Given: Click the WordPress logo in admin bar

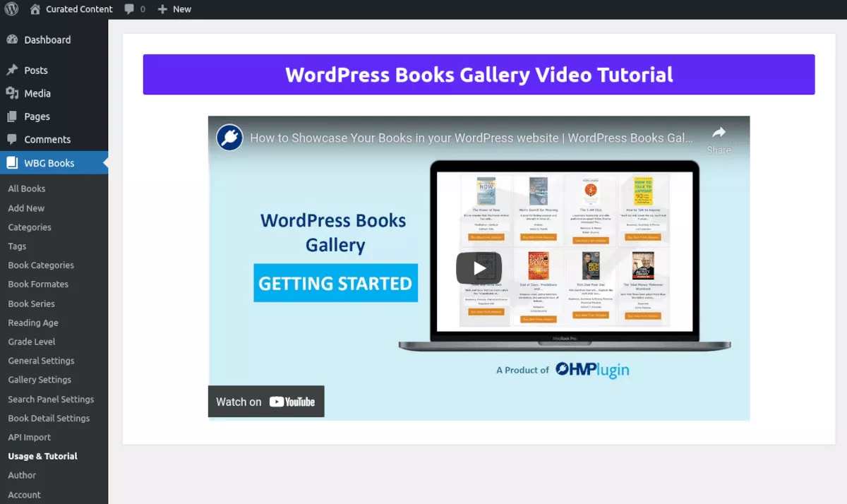Looking at the screenshot, I should 11,9.
